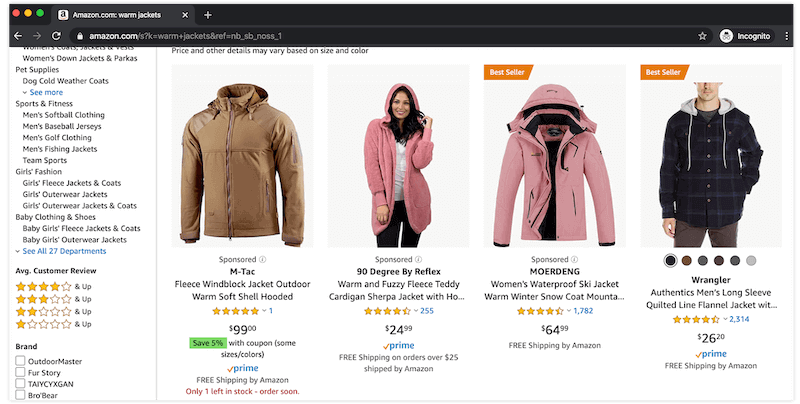Viewport: 800px width, 404px height.
Task: Open rating dropdown arrow next to 2,314 reviews
Action: coord(725,319)
